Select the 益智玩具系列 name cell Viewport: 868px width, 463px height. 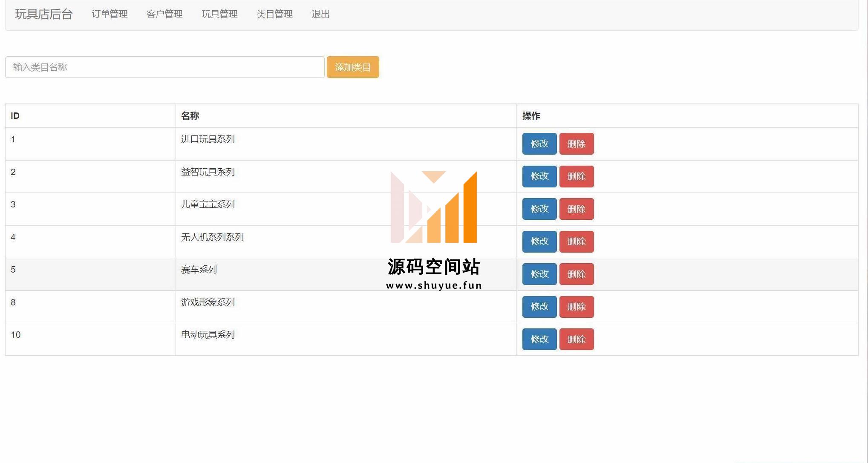(346, 176)
